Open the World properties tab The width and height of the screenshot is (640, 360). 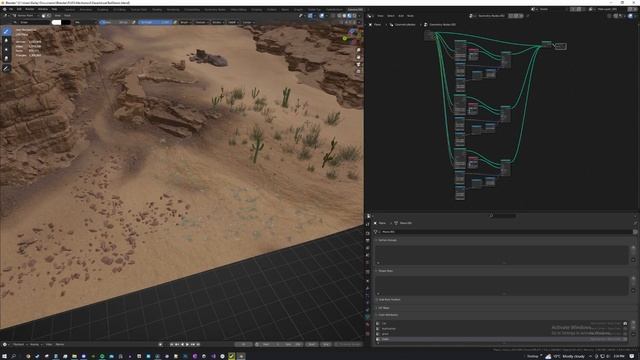[x=368, y=262]
